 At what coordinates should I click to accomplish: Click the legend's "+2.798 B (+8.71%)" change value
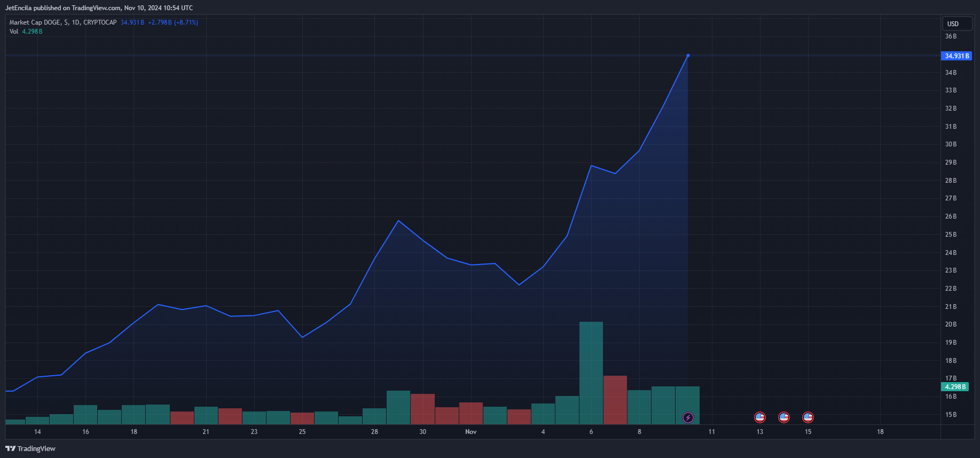coord(173,22)
